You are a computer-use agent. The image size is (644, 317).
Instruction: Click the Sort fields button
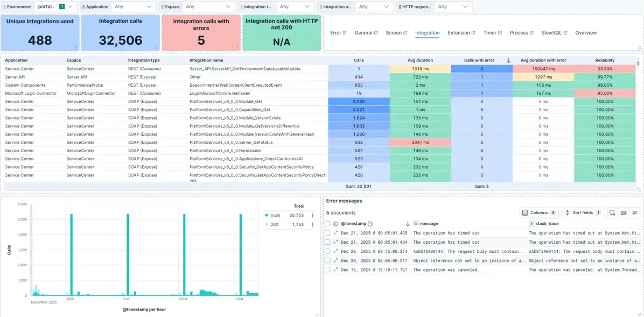pyautogui.click(x=582, y=213)
